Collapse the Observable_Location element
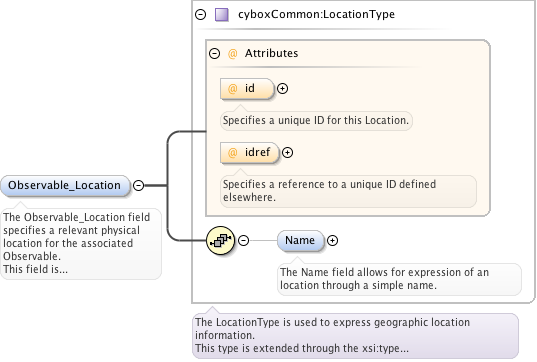This screenshot has height=362, width=537. click(138, 186)
